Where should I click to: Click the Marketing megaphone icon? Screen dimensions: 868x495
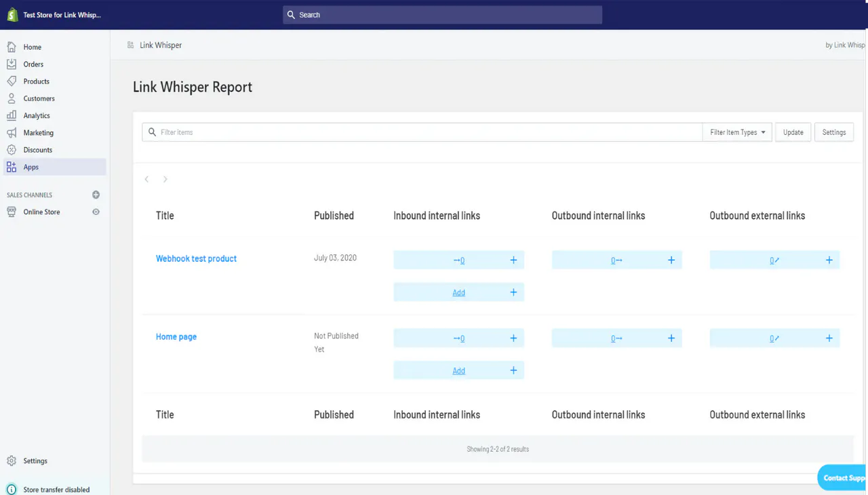click(x=12, y=133)
